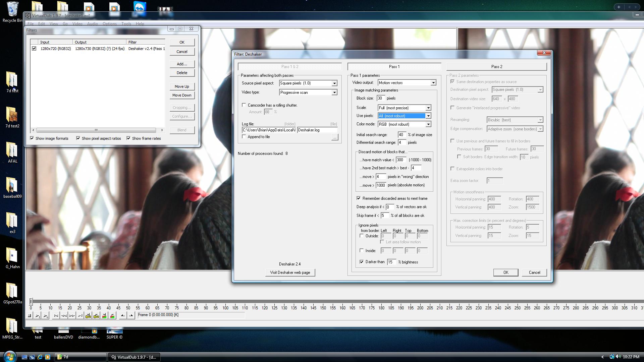Click the Visit Deshaker web page button

pos(290,273)
